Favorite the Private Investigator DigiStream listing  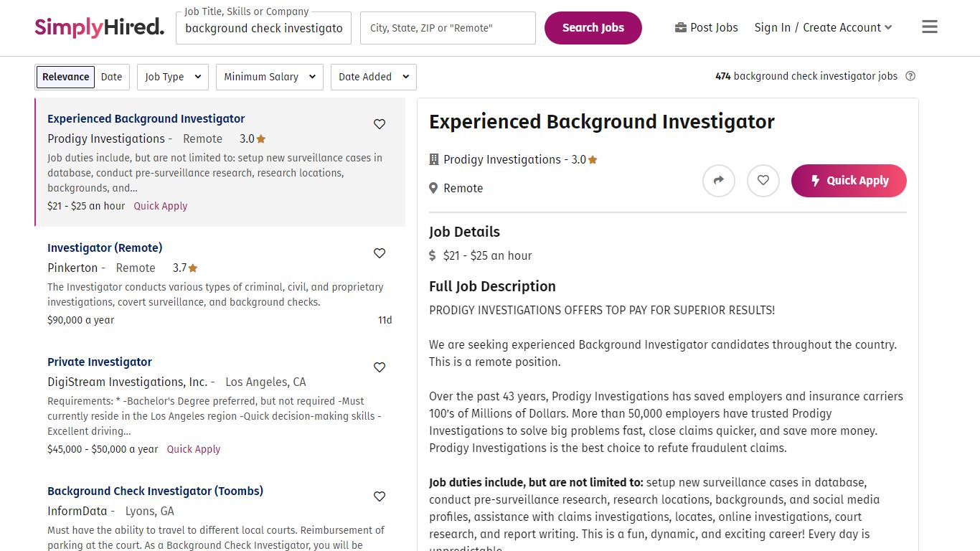click(x=380, y=367)
